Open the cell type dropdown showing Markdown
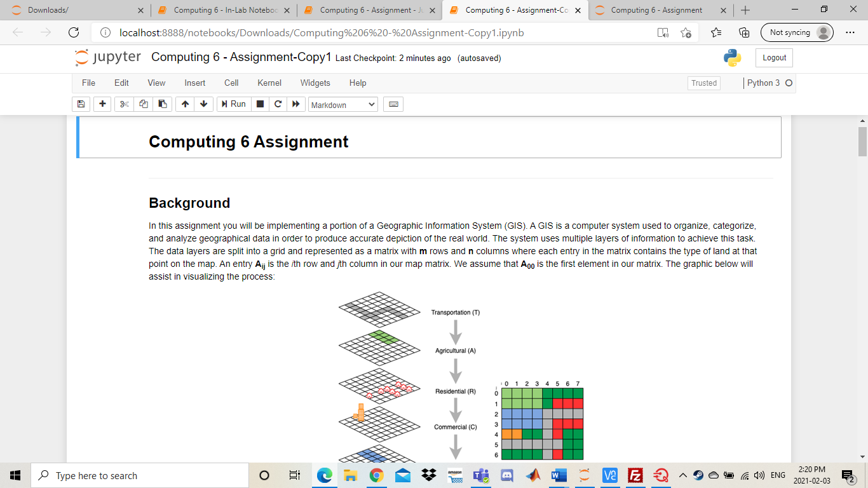The height and width of the screenshot is (488, 868). click(x=342, y=104)
